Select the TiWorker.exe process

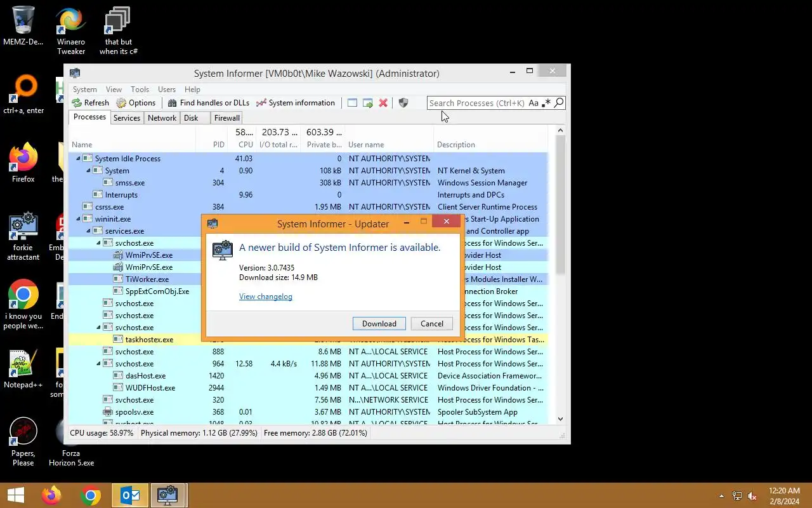click(147, 279)
